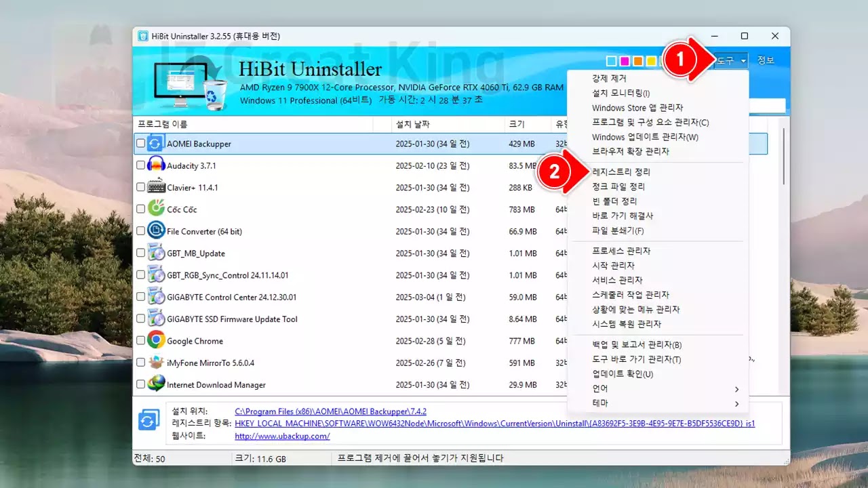The height and width of the screenshot is (488, 868).
Task: Click the Cốc Cốc browser icon
Action: (156, 209)
